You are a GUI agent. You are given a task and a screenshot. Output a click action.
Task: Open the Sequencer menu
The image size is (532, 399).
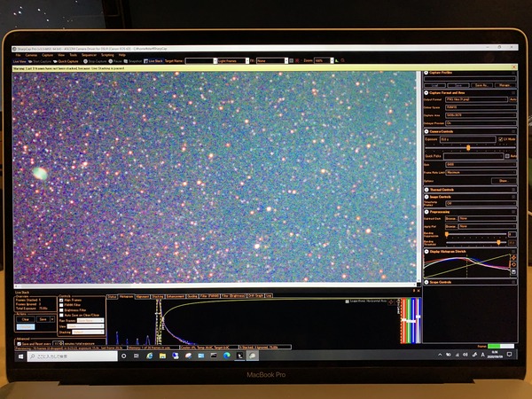(90, 55)
